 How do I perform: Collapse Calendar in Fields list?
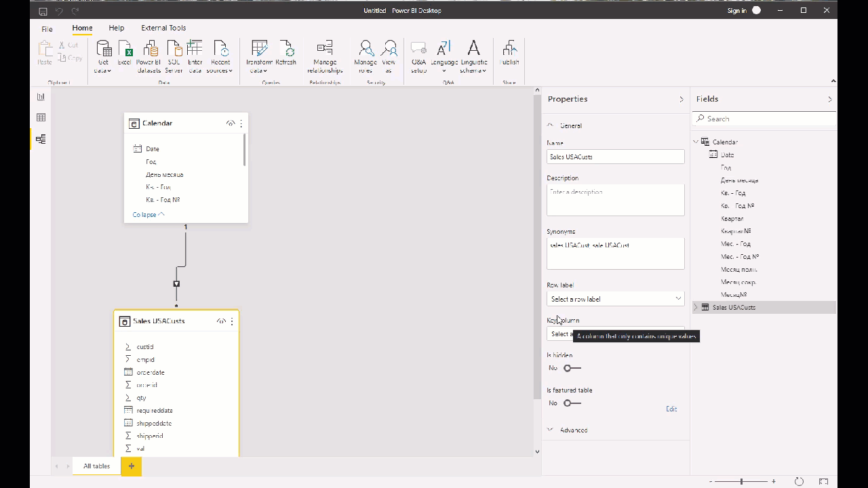tap(695, 142)
